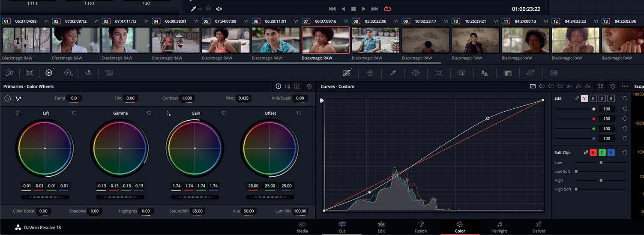Stop playback
Viewport: 644px width, 235px height.
click(x=353, y=9)
